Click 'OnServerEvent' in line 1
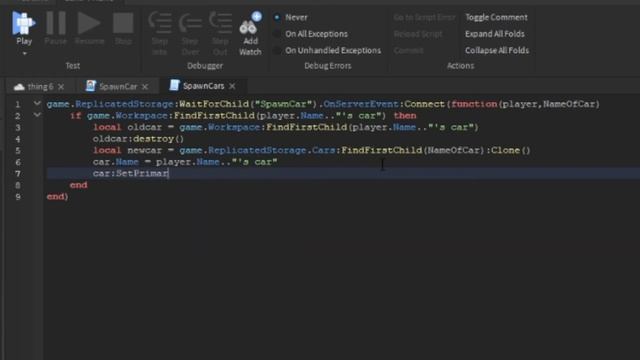The width and height of the screenshot is (640, 360). 361,104
